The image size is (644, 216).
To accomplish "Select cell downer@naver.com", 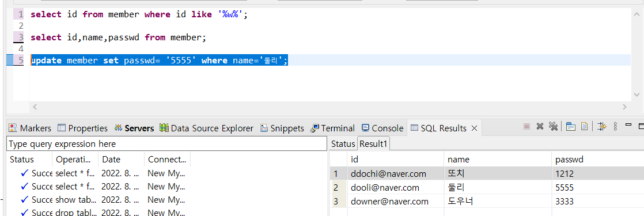I will pos(396,201).
